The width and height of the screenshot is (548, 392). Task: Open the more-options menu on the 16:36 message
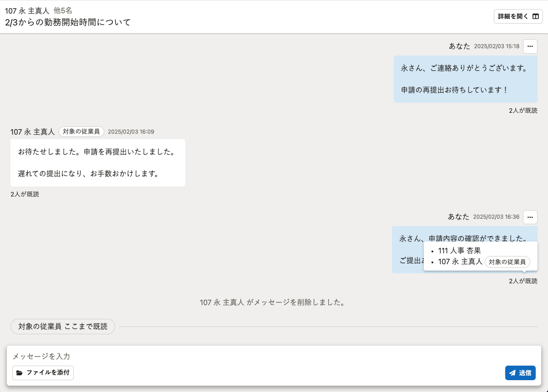click(x=530, y=217)
